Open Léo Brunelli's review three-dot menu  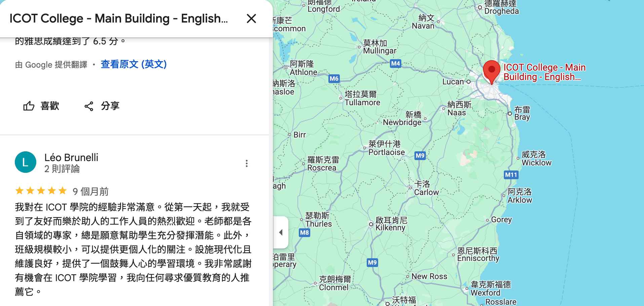pos(247,163)
